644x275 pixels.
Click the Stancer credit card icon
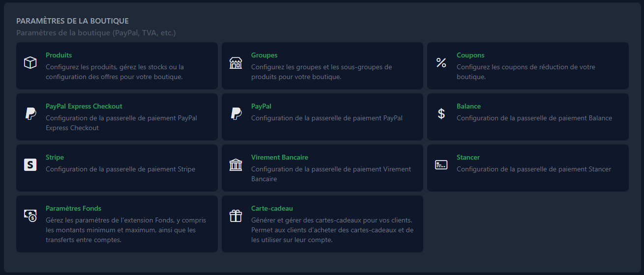[x=441, y=165]
